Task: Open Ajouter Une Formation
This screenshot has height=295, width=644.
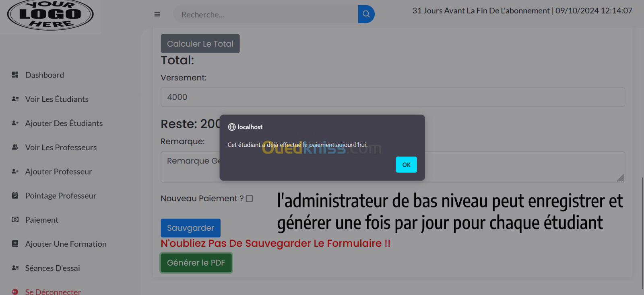Action: [x=66, y=244]
